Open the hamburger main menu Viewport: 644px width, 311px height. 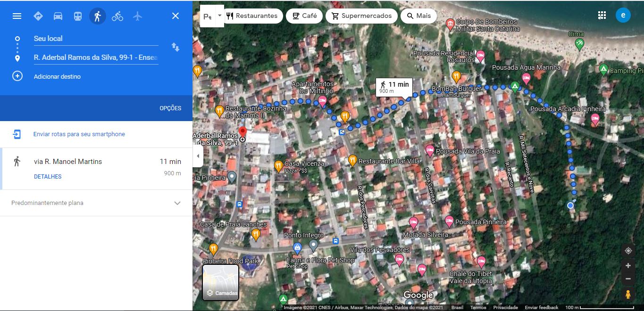[x=17, y=16]
